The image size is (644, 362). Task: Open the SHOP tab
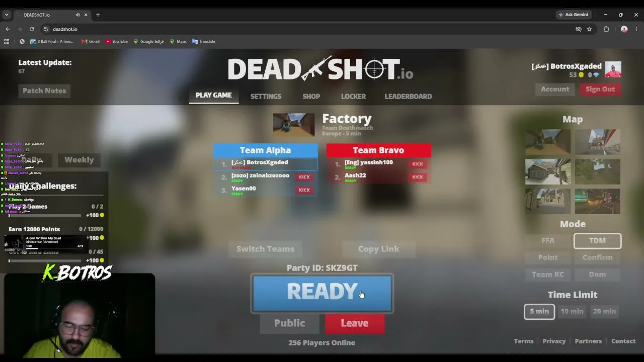click(x=311, y=97)
